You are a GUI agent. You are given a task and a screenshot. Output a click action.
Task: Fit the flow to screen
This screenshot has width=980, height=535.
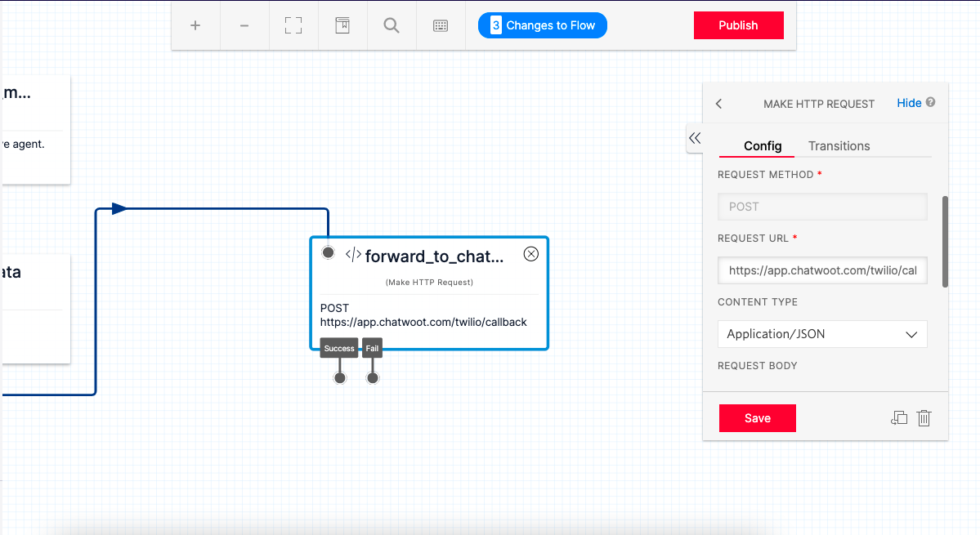click(x=293, y=25)
